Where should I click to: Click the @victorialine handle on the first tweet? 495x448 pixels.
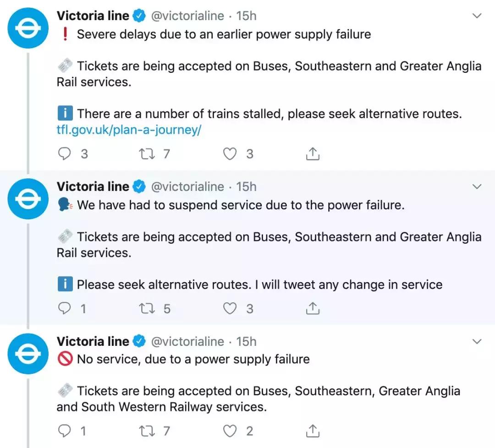(x=187, y=16)
